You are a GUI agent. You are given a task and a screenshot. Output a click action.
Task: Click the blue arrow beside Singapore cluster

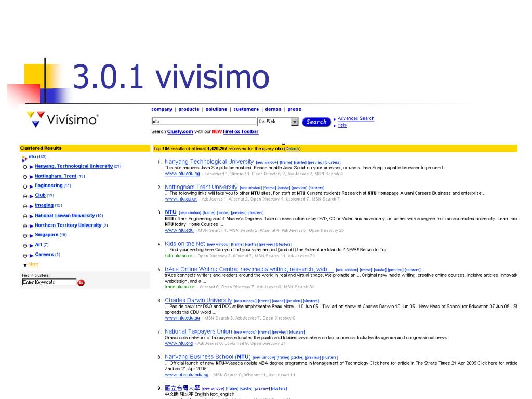(x=31, y=235)
